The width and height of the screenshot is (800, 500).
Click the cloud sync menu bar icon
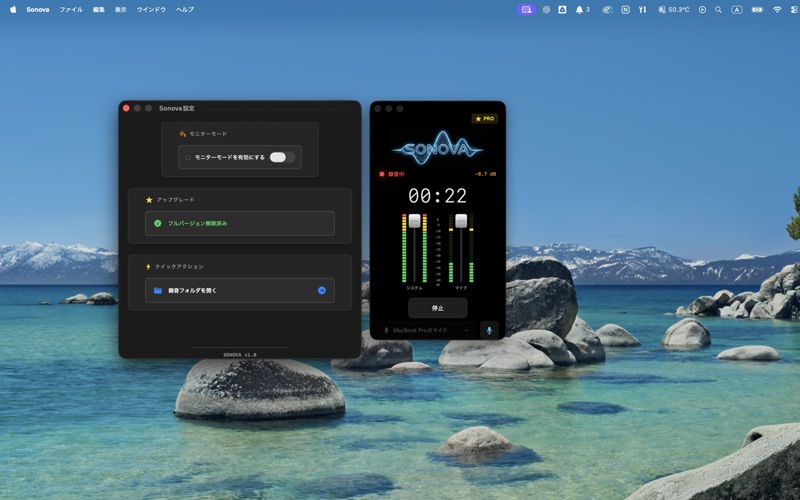point(607,9)
